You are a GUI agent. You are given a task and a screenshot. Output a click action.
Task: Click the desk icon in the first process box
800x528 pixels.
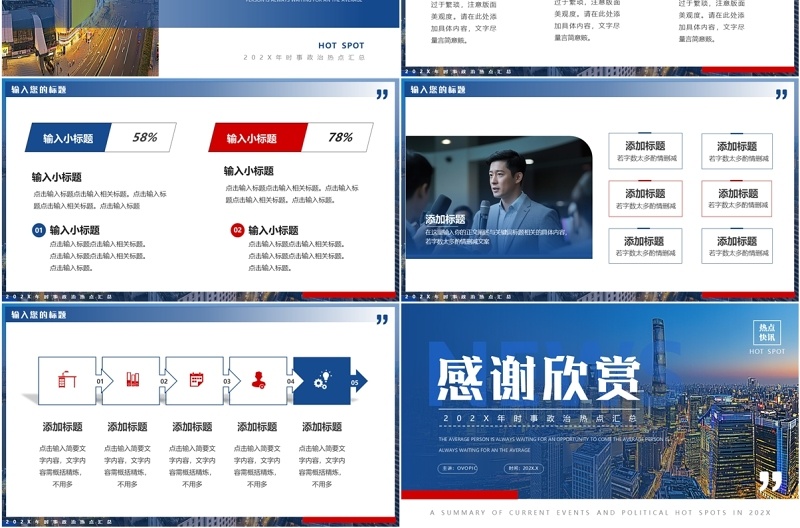[x=67, y=379]
